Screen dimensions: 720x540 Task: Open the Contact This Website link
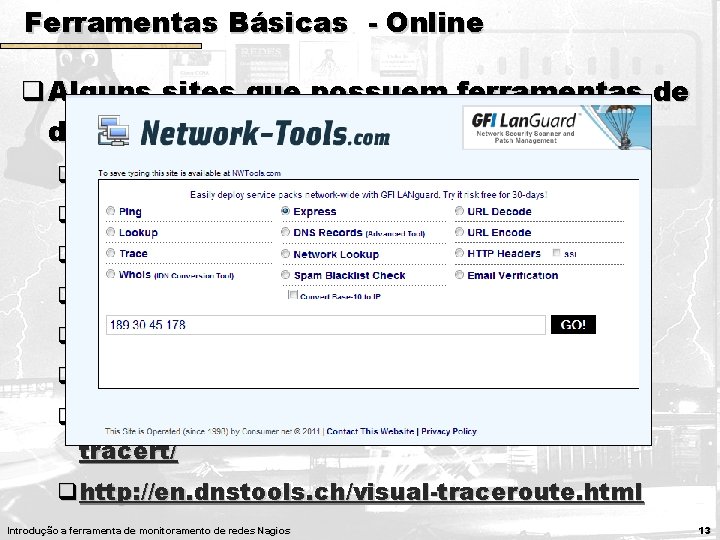[x=370, y=431]
